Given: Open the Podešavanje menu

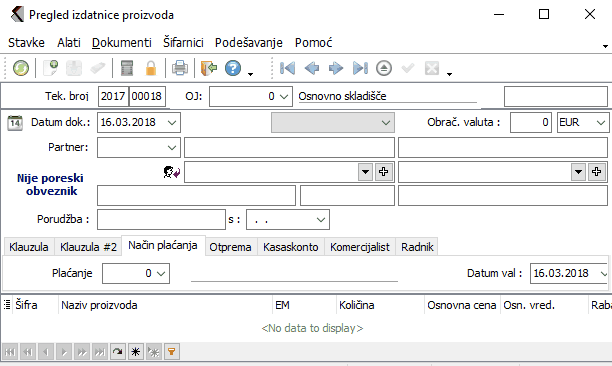Looking at the screenshot, I should click(249, 43).
